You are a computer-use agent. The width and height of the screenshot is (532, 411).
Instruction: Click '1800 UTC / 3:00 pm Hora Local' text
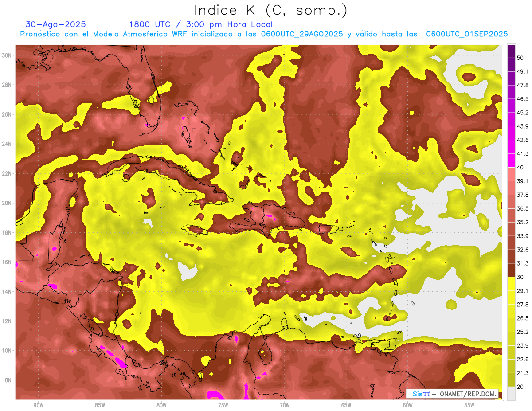201,24
